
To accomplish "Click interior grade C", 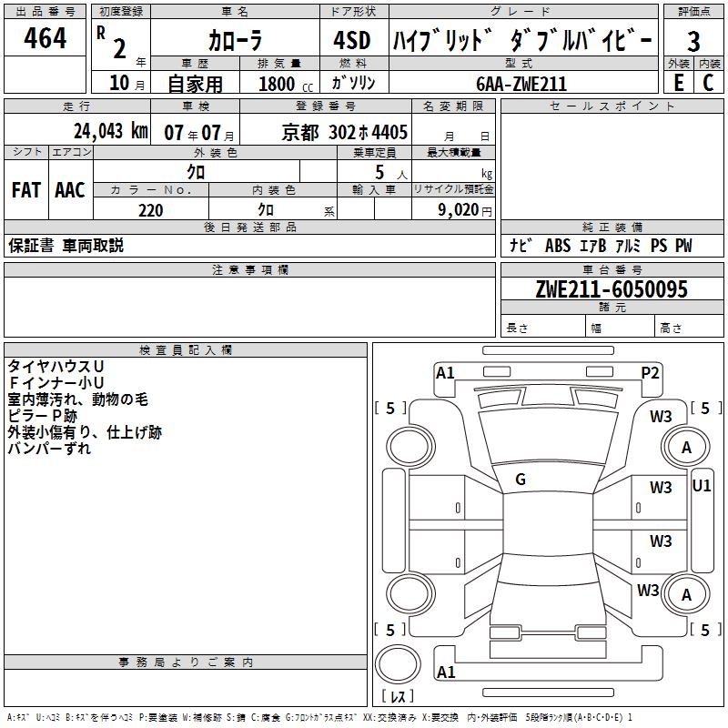I will (x=708, y=83).
